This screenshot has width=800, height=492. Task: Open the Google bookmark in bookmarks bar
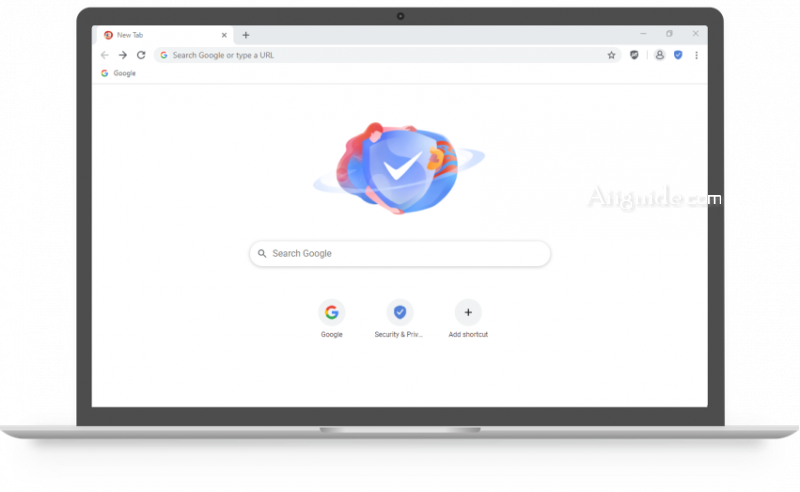pos(118,73)
